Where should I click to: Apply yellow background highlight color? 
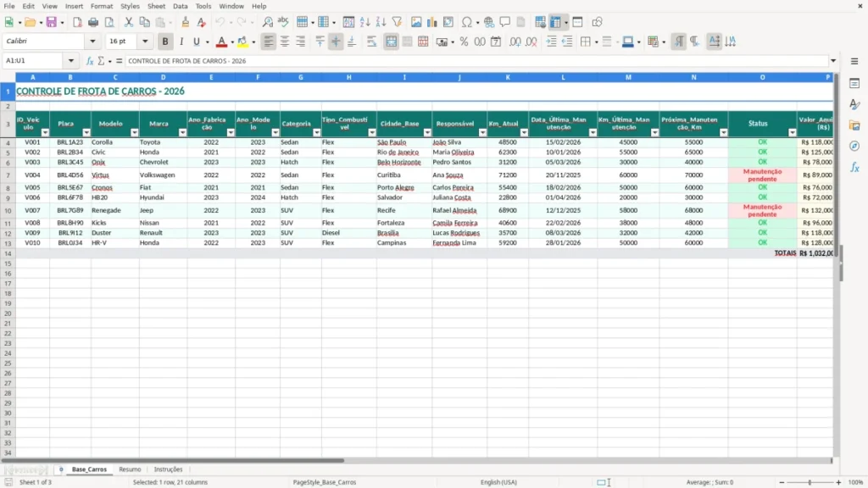click(x=242, y=42)
